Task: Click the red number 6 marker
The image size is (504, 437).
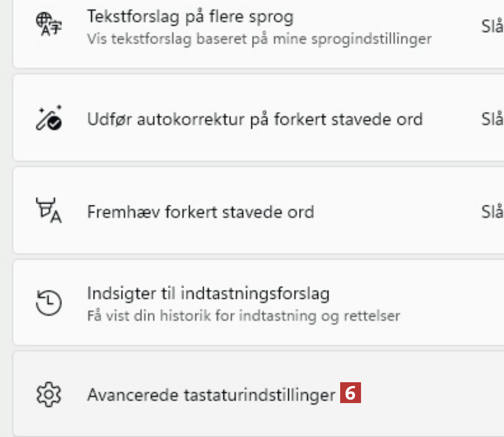Action: (x=351, y=394)
